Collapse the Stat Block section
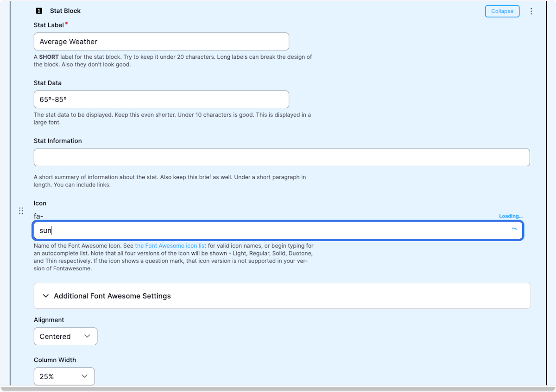The image size is (556, 392). tap(502, 11)
